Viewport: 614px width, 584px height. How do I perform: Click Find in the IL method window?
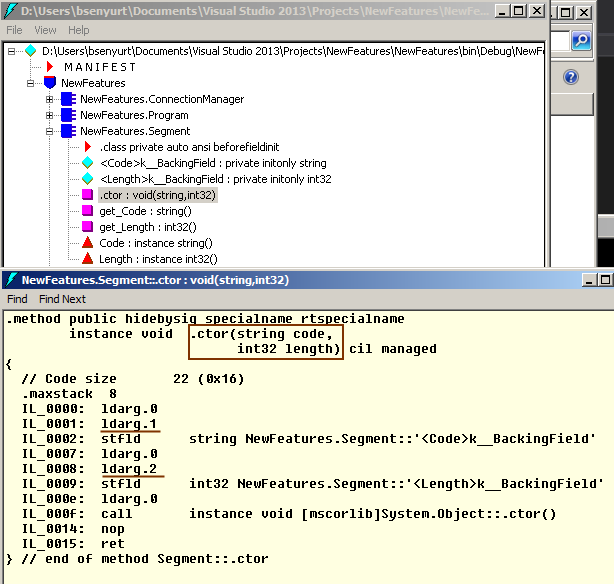pyautogui.click(x=17, y=299)
